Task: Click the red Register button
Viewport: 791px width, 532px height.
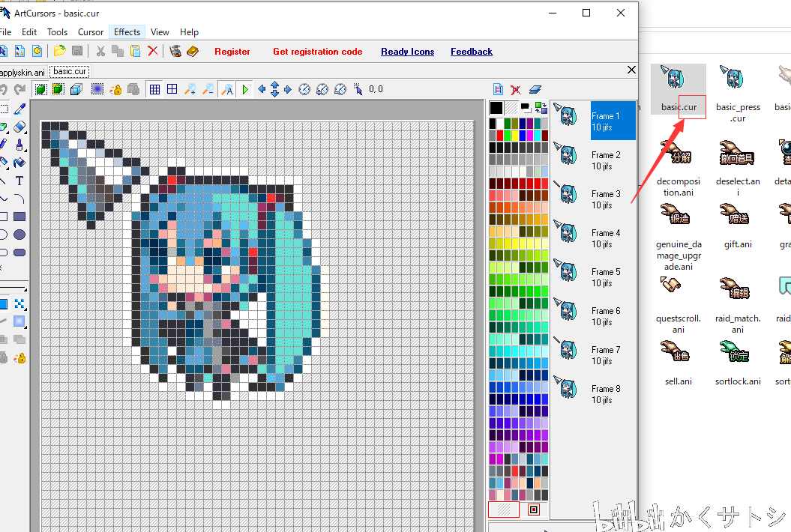Action: pos(232,52)
